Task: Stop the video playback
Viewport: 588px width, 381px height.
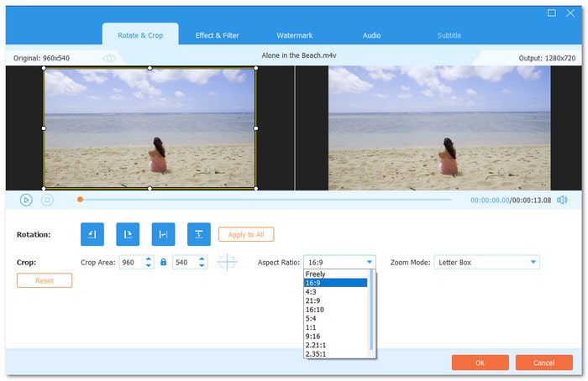Action: click(x=47, y=200)
